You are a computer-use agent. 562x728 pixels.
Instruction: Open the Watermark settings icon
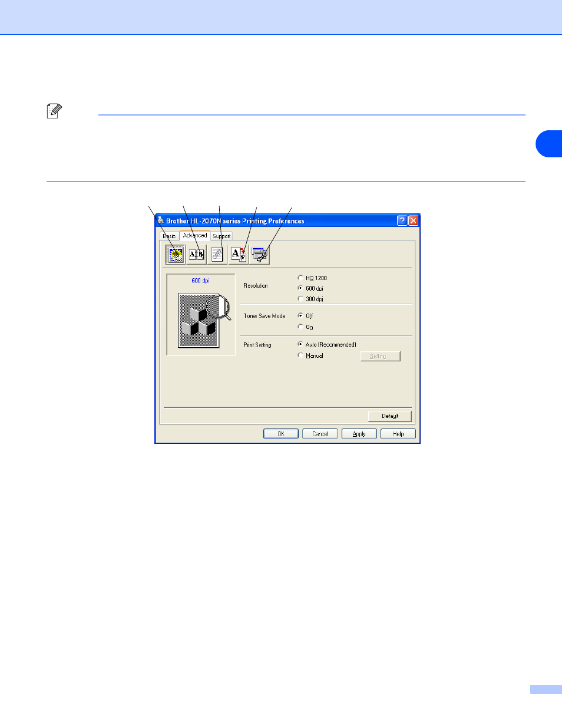coord(217,255)
